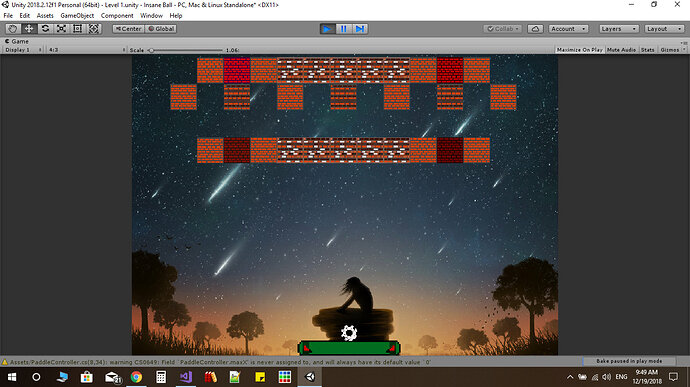Toggle Gizmos in Game view
This screenshot has width=690, height=387.
tap(669, 50)
